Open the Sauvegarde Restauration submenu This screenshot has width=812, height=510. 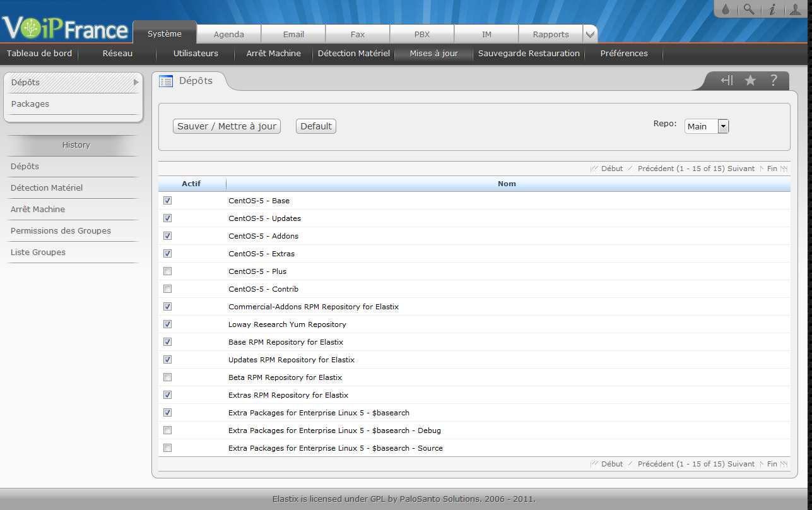pyautogui.click(x=529, y=54)
